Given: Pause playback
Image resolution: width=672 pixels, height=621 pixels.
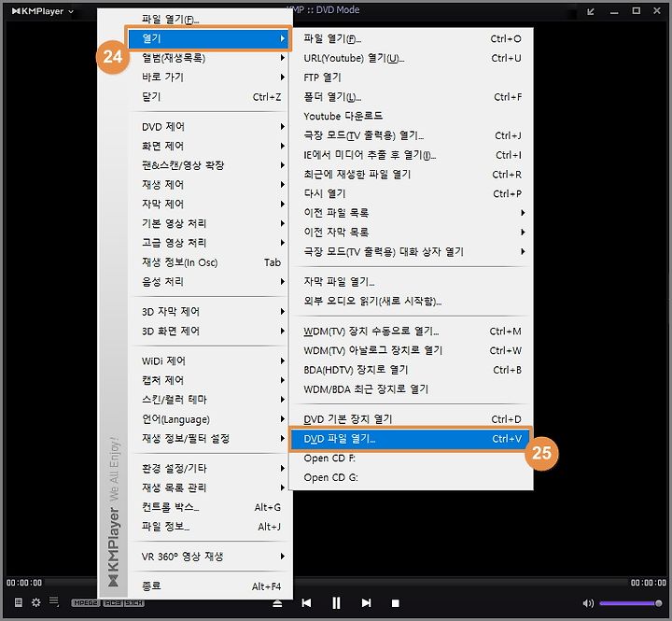Looking at the screenshot, I should pyautogui.click(x=336, y=603).
